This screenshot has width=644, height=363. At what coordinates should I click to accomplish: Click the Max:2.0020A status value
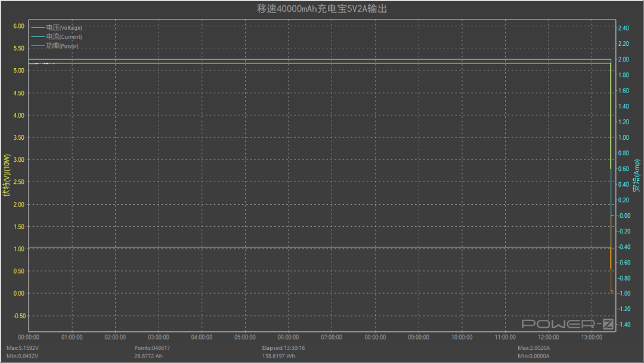point(534,348)
